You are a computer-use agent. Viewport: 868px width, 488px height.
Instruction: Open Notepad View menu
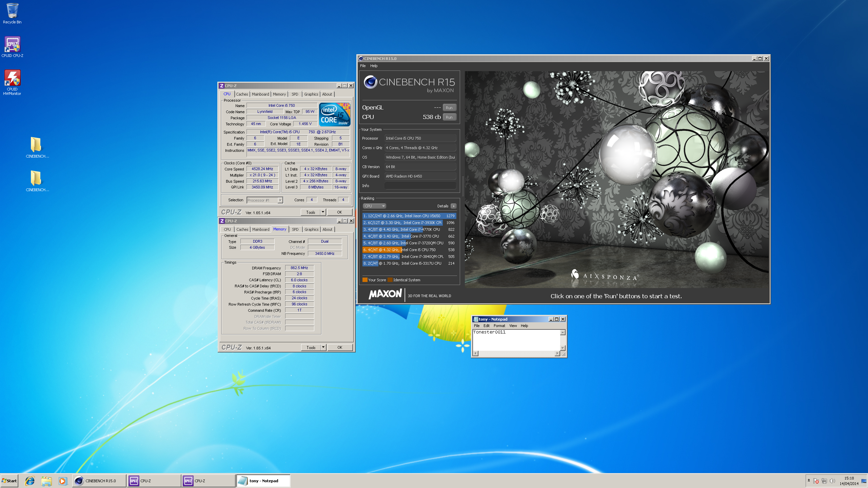513,326
